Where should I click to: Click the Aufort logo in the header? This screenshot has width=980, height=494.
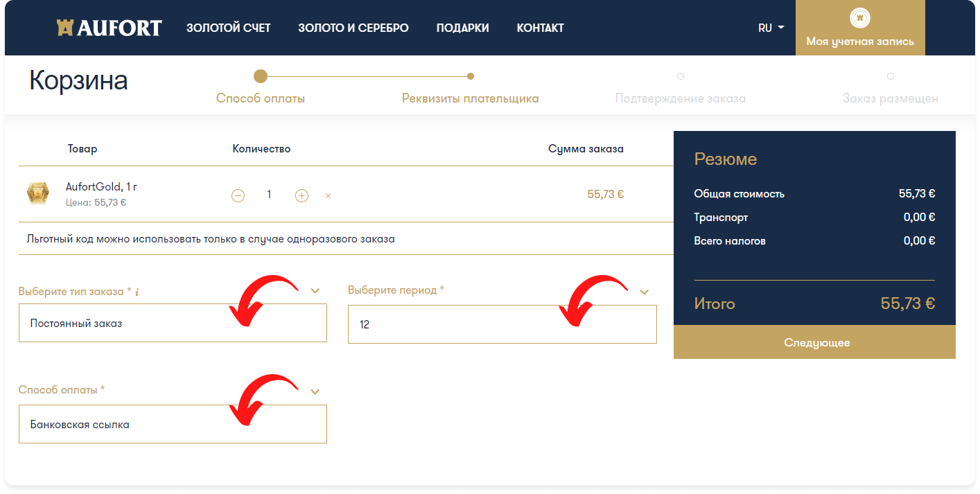click(109, 28)
